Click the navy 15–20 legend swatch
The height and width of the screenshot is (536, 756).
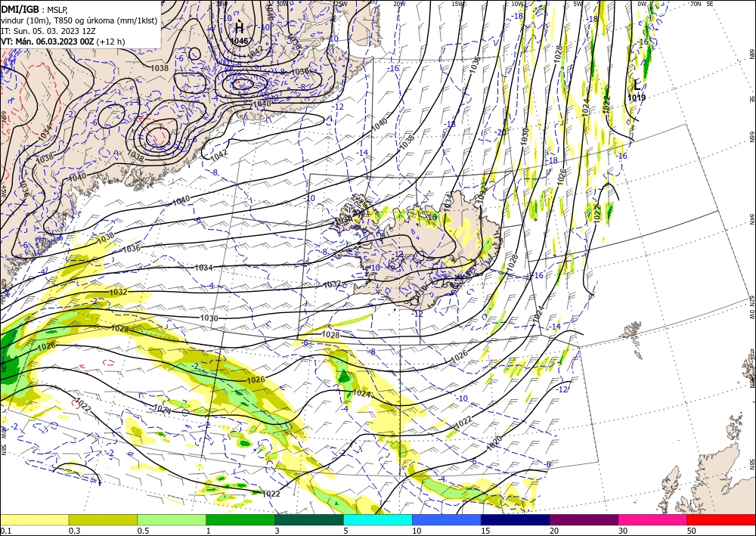[516, 519]
